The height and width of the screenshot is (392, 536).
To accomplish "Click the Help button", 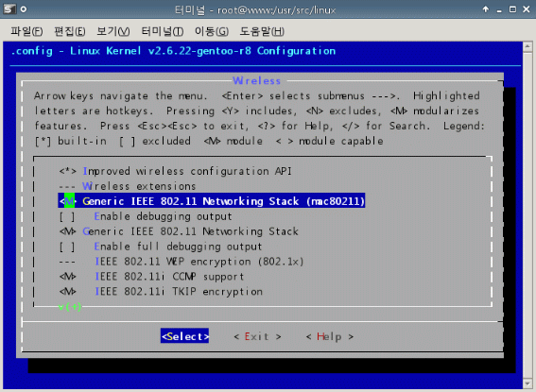I will click(x=330, y=336).
